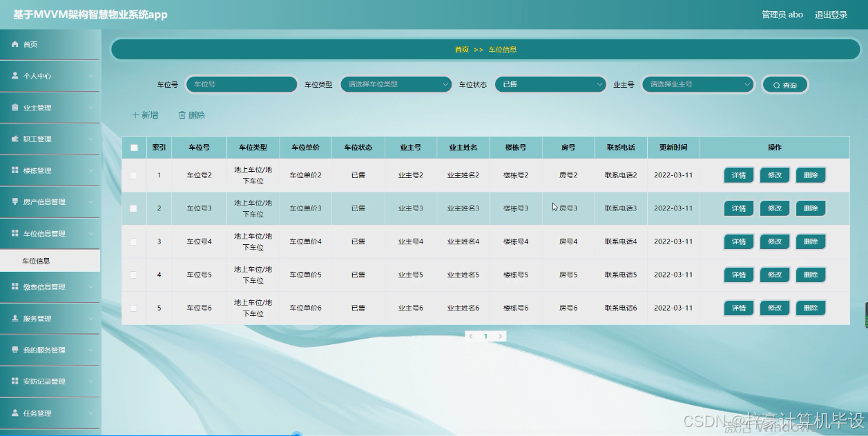This screenshot has width=868, height=436.
Task: Click the icon beside 房产信息管理
Action: coord(15,202)
